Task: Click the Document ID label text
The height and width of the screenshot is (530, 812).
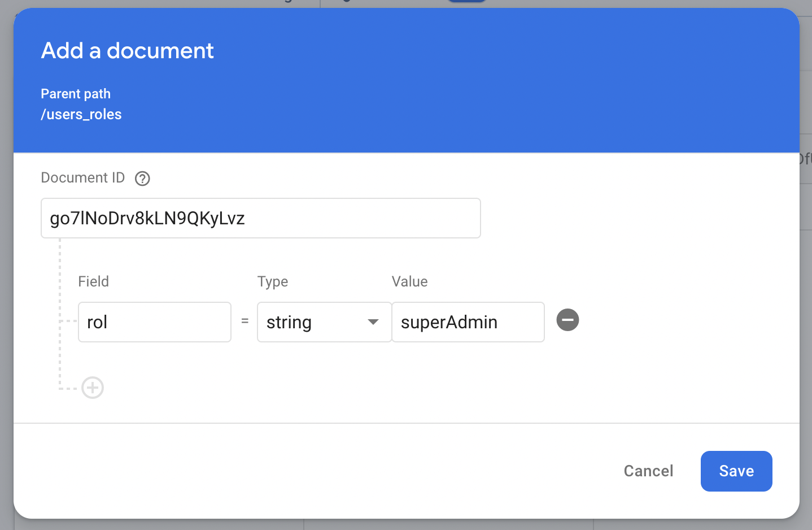Action: [82, 178]
